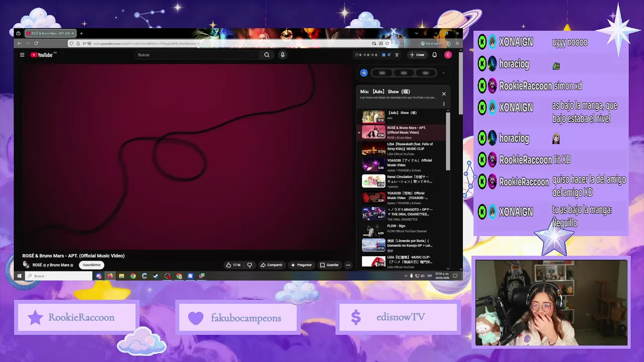The height and width of the screenshot is (362, 644).
Task: Open the account avatar menu
Action: coord(448,55)
